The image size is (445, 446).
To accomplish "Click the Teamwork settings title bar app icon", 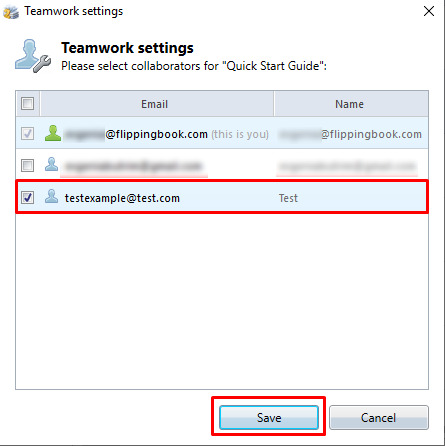I will (11, 12).
